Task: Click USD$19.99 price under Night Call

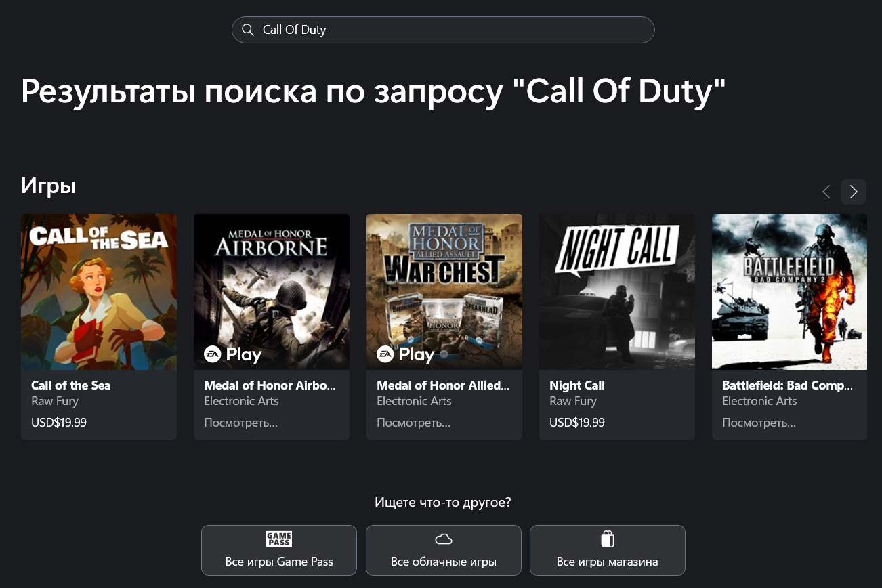Action: 577,423
